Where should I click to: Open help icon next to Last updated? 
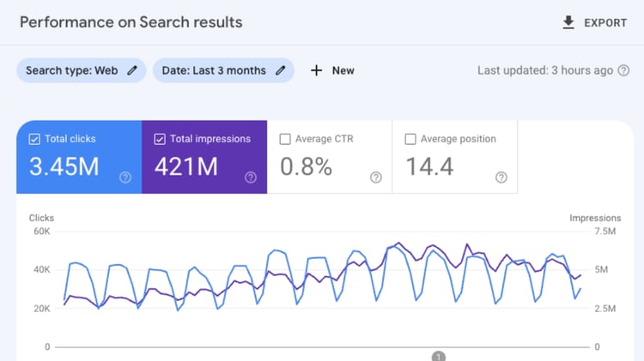click(623, 70)
